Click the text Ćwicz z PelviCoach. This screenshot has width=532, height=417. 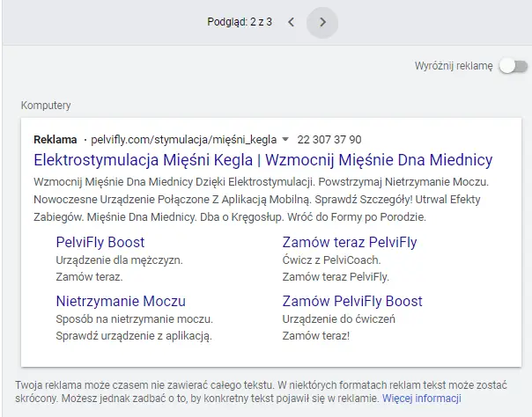click(x=331, y=260)
